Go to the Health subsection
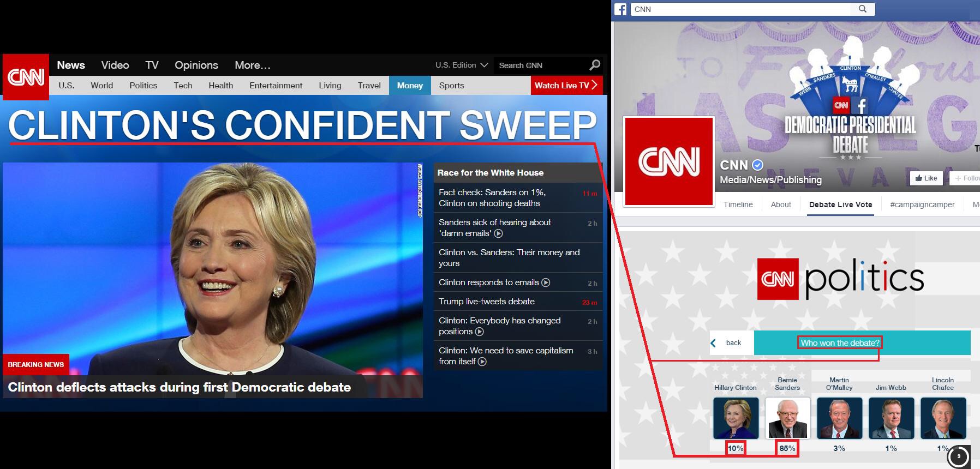Image resolution: width=980 pixels, height=469 pixels. (221, 86)
